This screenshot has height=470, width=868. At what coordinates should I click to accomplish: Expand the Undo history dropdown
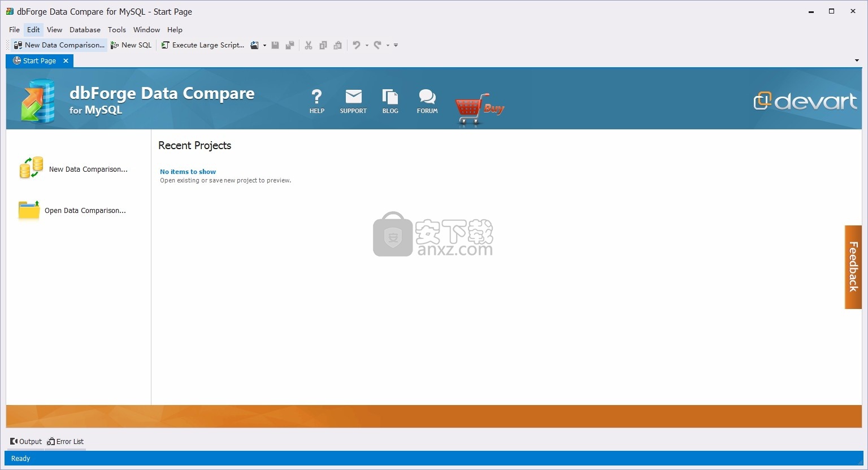[367, 45]
